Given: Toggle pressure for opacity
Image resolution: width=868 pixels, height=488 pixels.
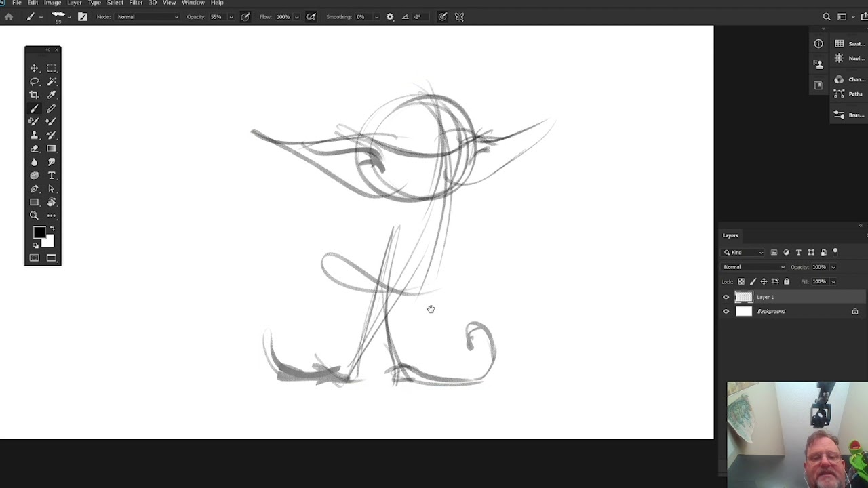Looking at the screenshot, I should pos(245,17).
